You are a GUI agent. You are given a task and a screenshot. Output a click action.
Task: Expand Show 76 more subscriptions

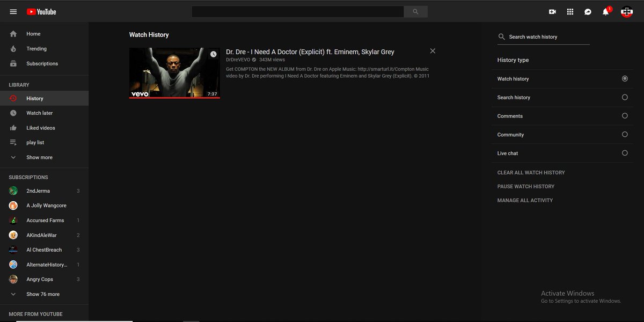coord(44,294)
